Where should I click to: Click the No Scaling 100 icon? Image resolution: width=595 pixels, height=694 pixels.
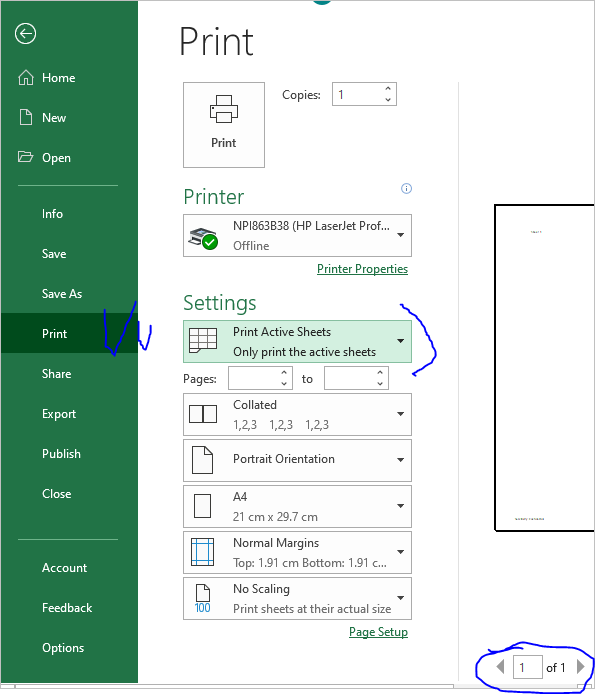coord(202,598)
